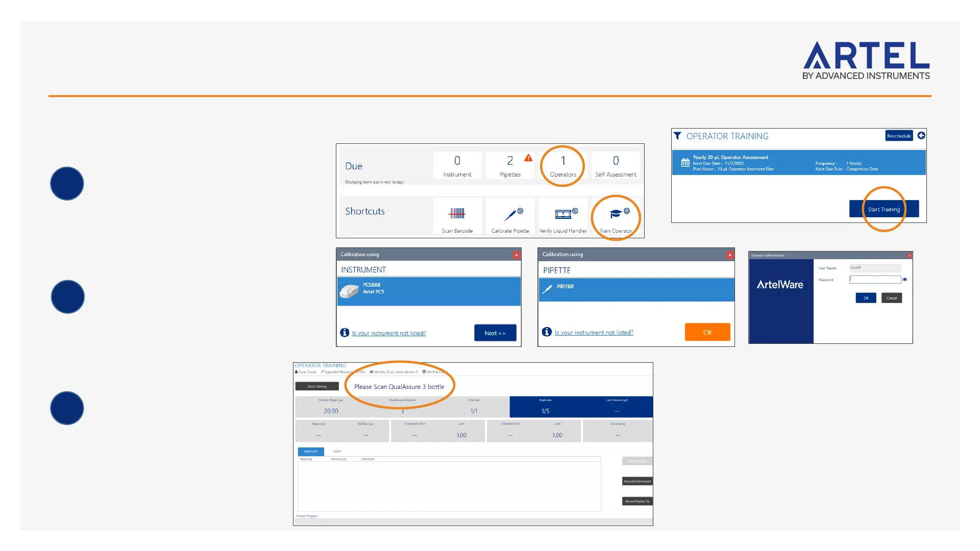Click the Replicate column header

(x=306, y=459)
